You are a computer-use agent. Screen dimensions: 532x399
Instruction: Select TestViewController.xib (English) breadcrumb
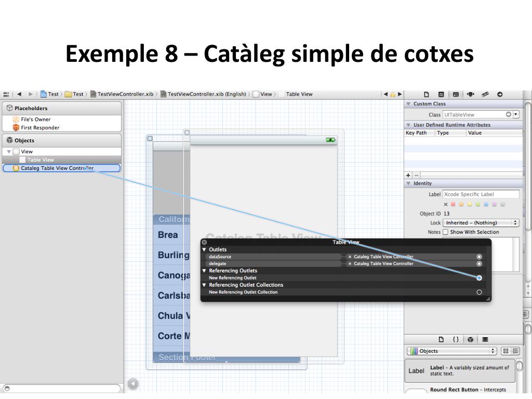click(x=203, y=94)
